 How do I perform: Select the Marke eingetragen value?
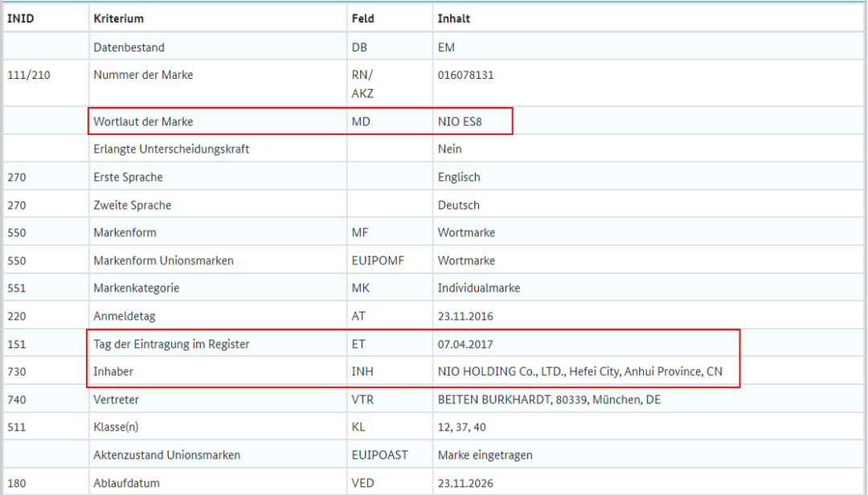pos(485,455)
